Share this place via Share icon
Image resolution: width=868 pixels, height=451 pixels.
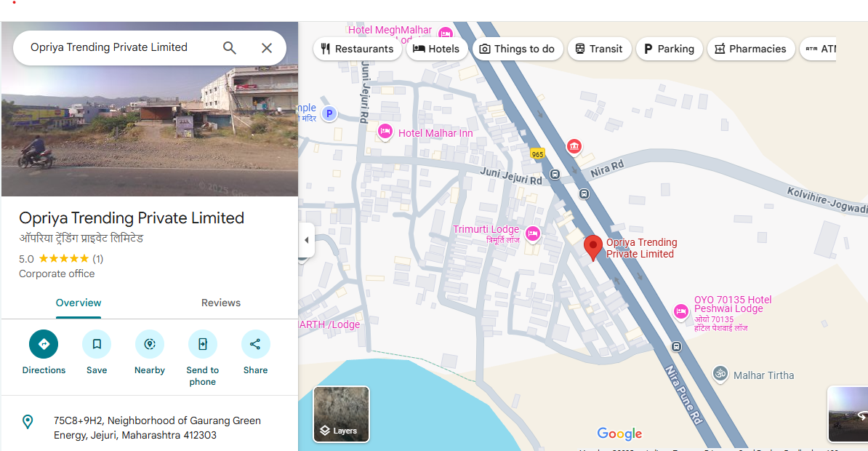click(x=255, y=344)
